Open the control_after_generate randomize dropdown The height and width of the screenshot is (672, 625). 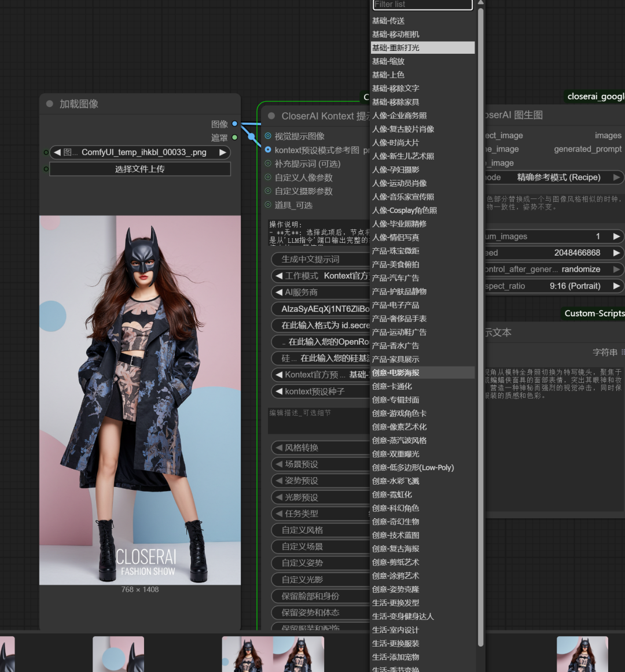tap(553, 269)
